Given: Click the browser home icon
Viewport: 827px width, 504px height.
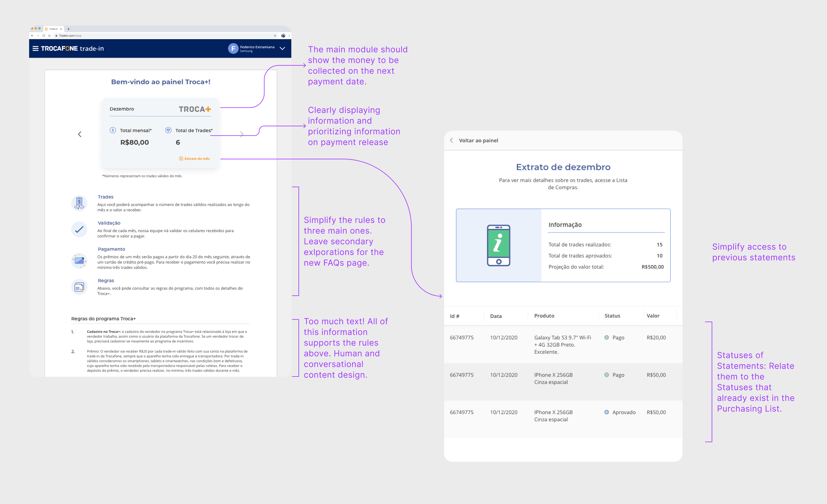Looking at the screenshot, I should 49,36.
